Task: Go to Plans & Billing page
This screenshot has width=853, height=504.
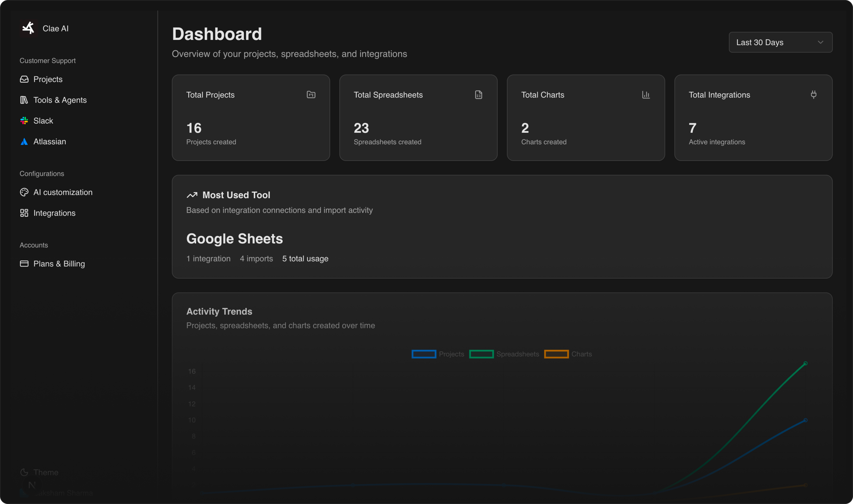Action: click(x=59, y=264)
